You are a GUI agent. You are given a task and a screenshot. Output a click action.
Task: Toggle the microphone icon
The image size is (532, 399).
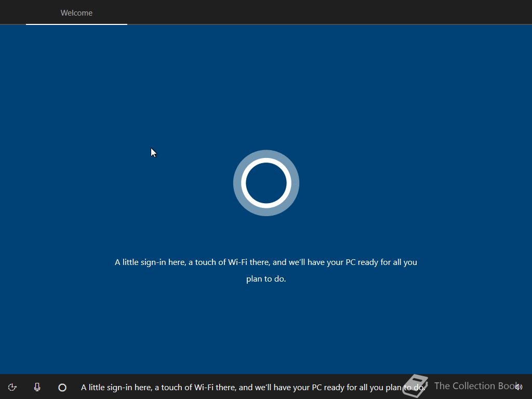click(x=37, y=387)
